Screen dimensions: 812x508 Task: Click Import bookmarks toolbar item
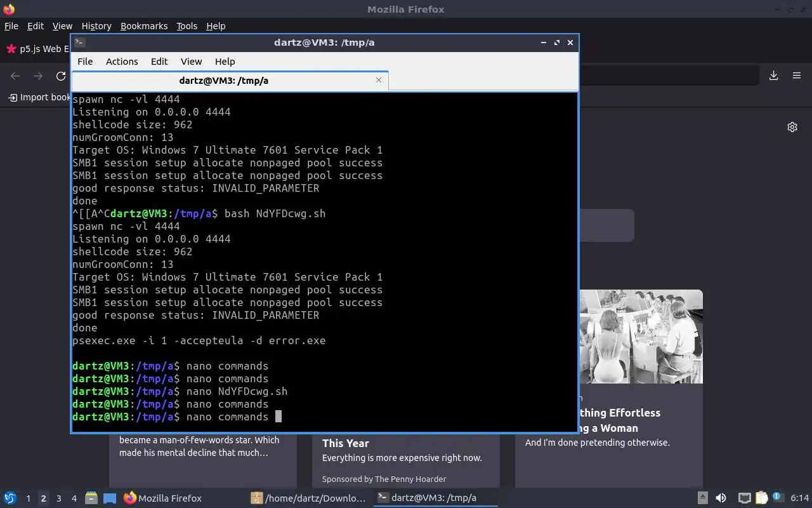[x=39, y=97]
